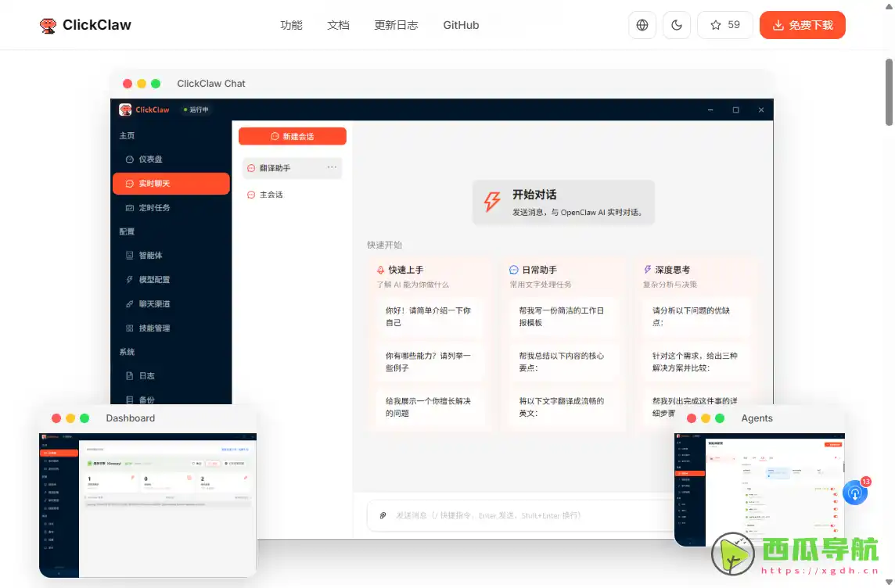The image size is (895, 588).
Task: Open 备份 in the sidebar
Action: point(171,400)
